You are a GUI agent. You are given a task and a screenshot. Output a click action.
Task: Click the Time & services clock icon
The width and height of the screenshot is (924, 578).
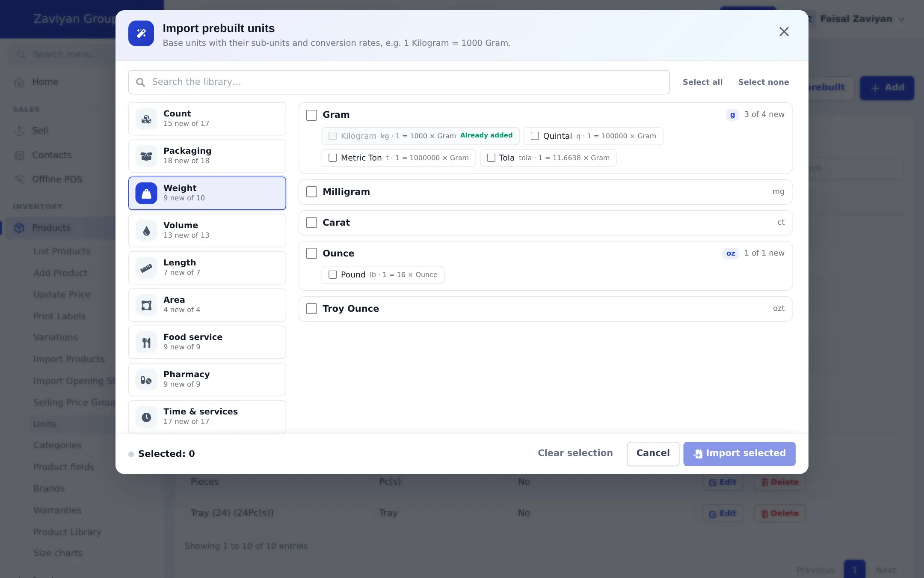tap(146, 417)
